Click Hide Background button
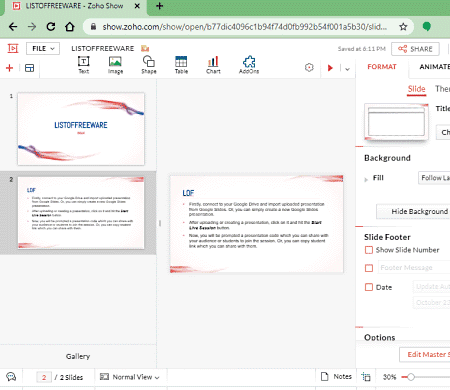Viewport: 450px width, 390px height. coord(413,211)
